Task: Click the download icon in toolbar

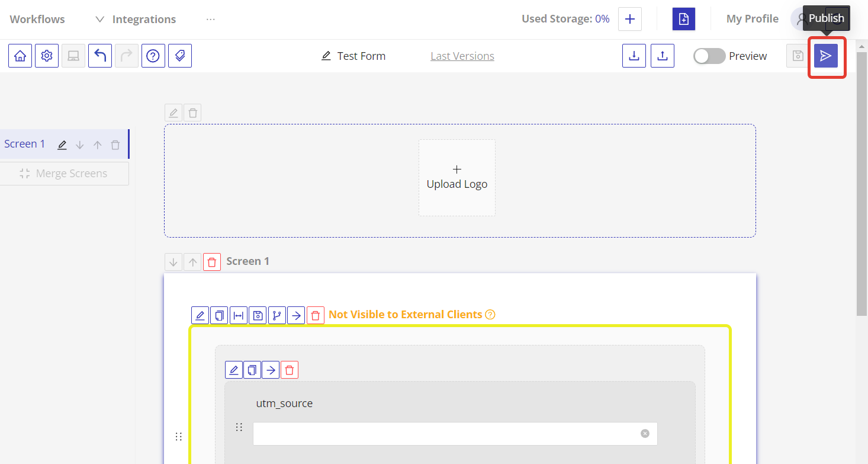Action: [634, 56]
